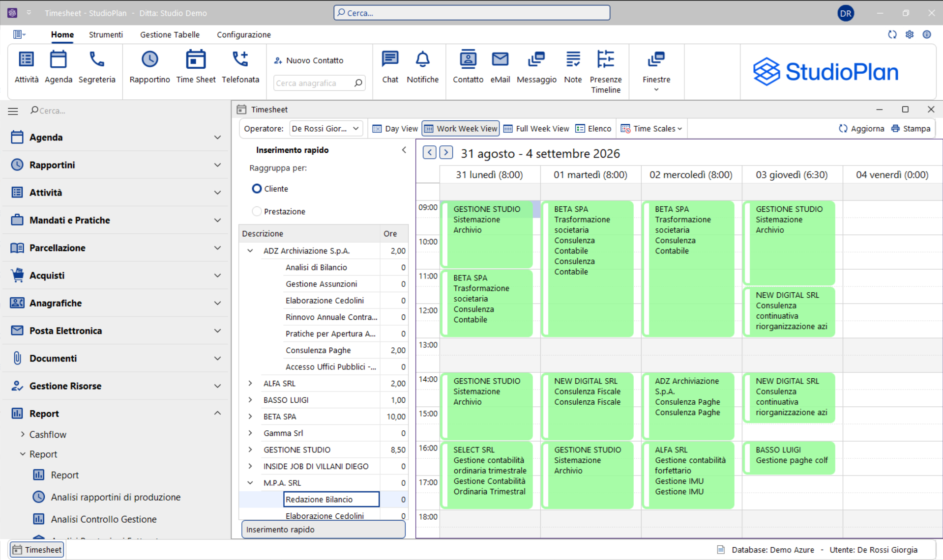Expand the ALFA SRL row
Screen dimensions: 943x560
point(250,383)
